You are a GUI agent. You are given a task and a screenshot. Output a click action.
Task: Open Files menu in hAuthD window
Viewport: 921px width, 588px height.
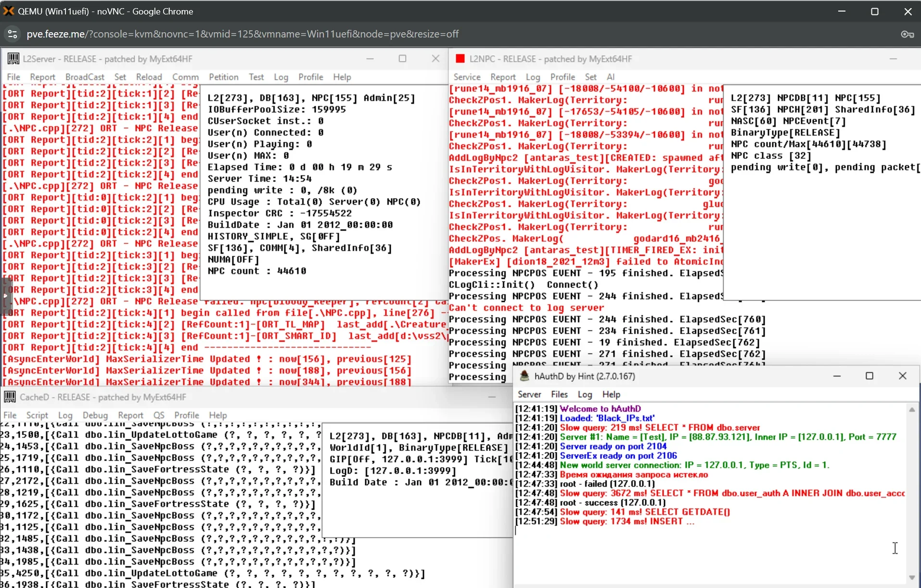(x=559, y=394)
